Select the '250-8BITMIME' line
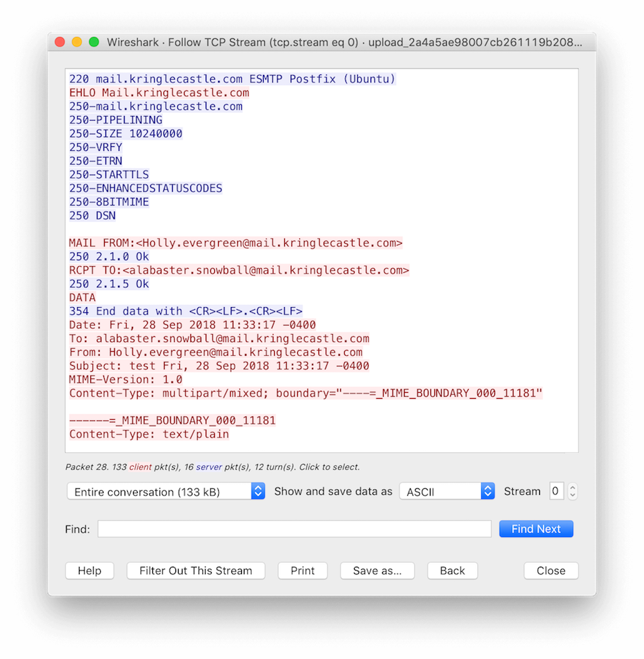 click(x=109, y=202)
